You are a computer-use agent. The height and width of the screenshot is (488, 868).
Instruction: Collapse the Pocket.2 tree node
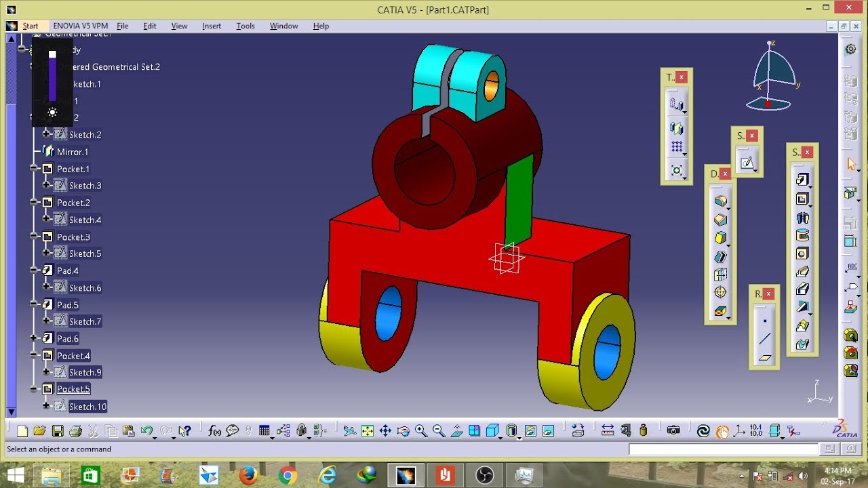tap(34, 202)
